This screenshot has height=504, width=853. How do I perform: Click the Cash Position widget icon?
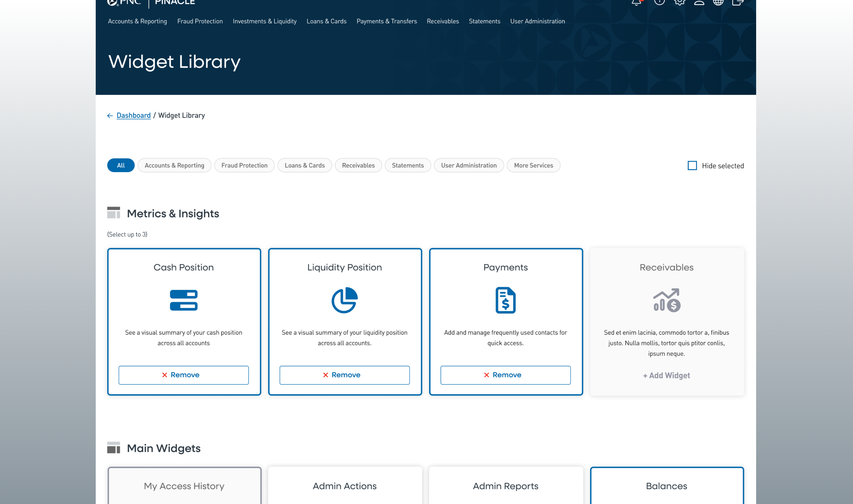(x=184, y=300)
